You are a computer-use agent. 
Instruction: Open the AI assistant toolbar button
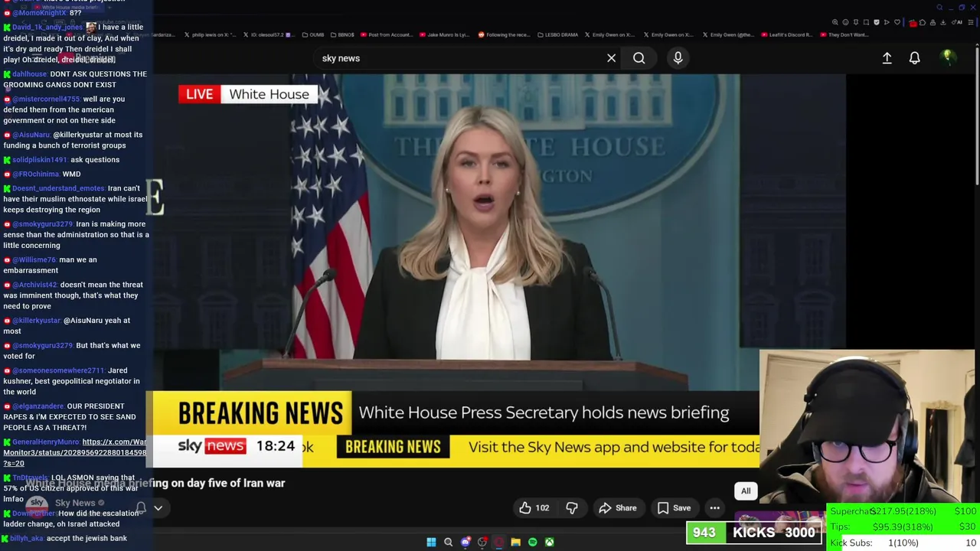pos(956,22)
